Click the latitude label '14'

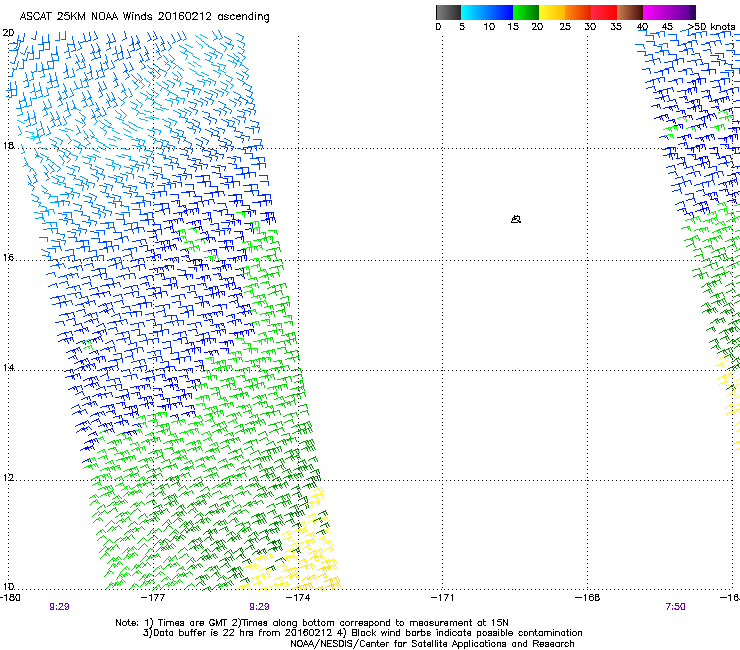tap(8, 368)
